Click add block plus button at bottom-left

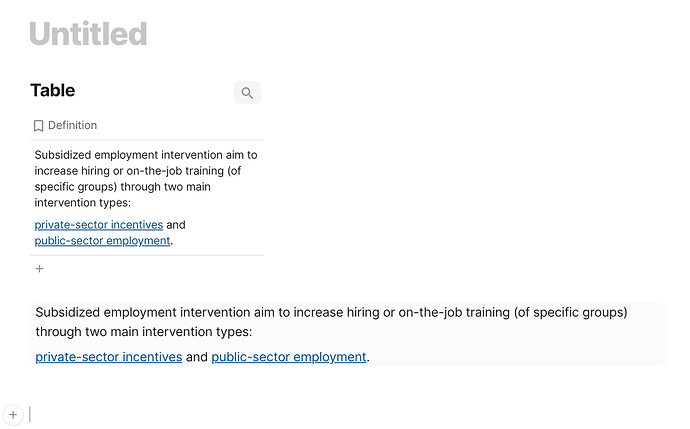click(13, 414)
